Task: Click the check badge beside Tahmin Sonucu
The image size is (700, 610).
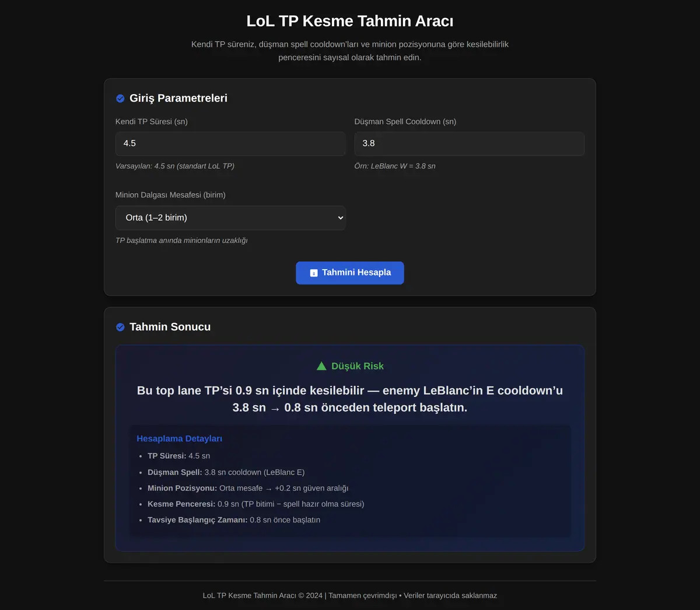Action: [120, 327]
